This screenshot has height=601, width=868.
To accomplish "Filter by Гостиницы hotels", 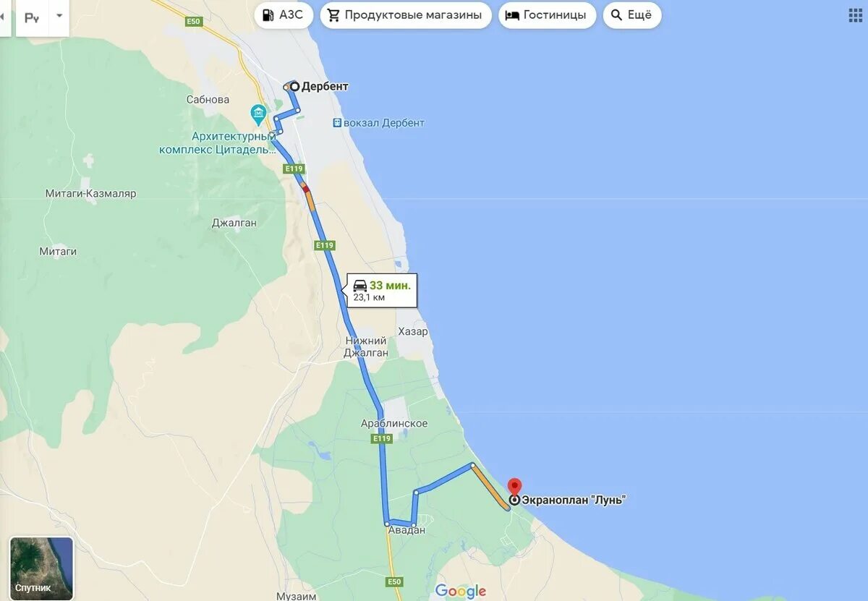I will pyautogui.click(x=548, y=15).
